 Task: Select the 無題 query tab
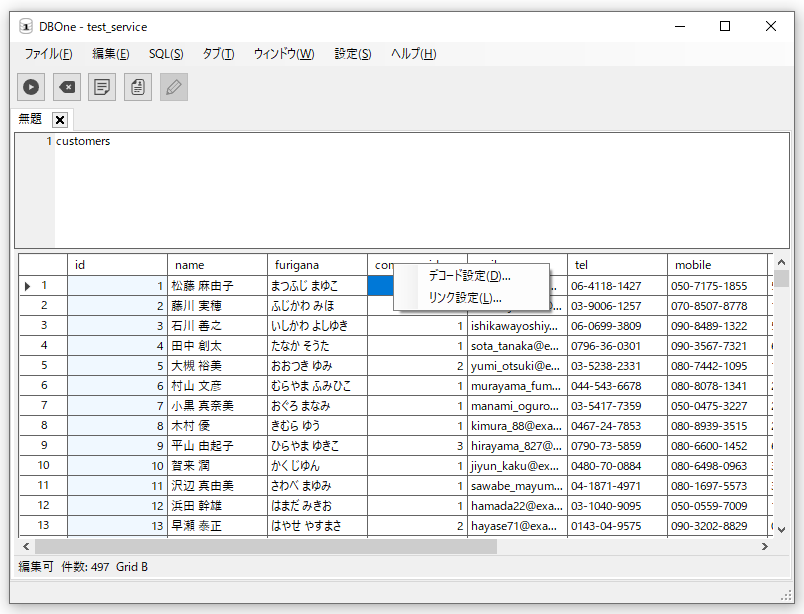[30, 119]
